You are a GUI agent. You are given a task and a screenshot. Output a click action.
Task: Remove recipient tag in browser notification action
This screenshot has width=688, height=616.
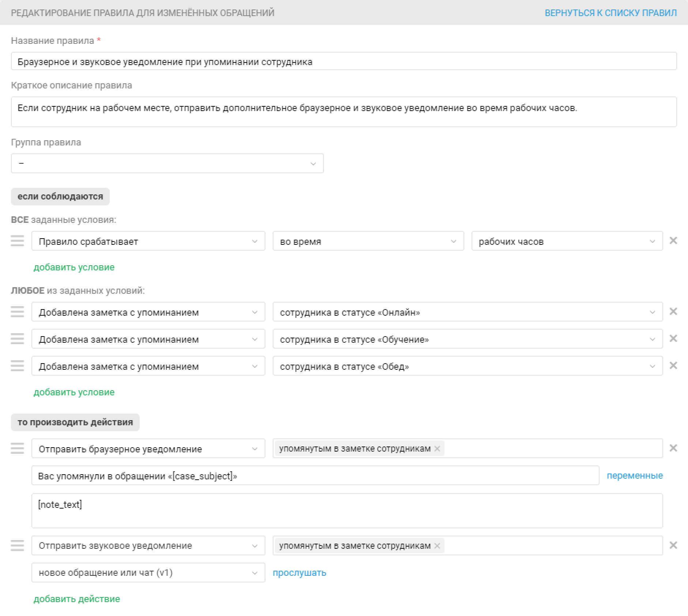437,449
